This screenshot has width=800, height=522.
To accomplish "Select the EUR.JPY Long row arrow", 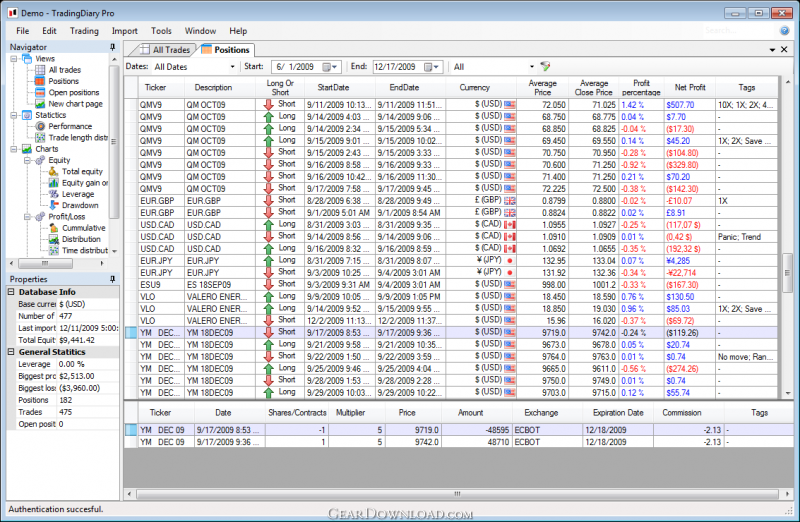I will 269,261.
